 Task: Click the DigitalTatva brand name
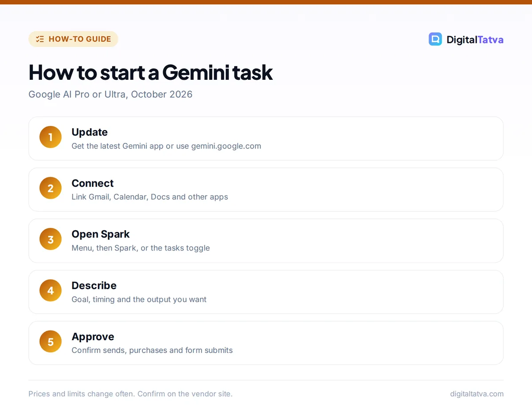[475, 39]
